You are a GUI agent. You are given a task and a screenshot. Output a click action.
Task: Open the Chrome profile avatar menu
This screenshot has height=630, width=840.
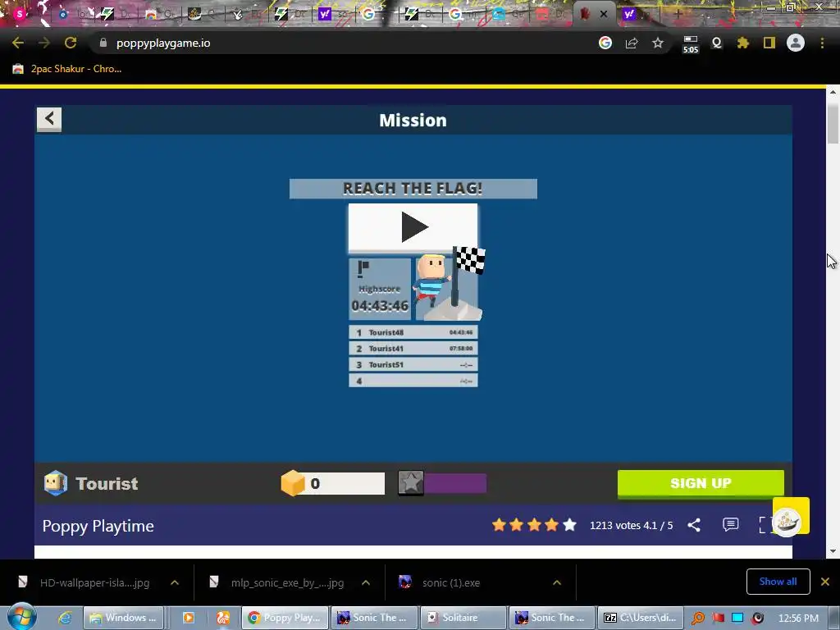[x=796, y=43]
